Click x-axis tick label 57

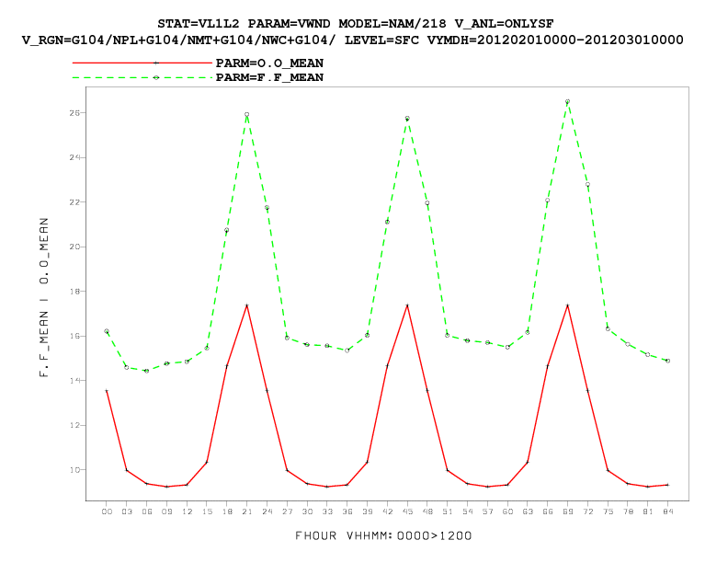[x=487, y=511]
